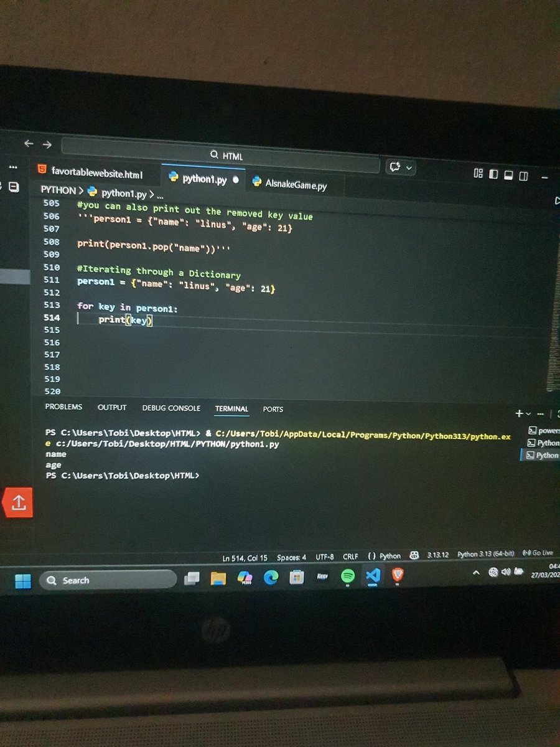
Task: Open Microsoft Store from the taskbar
Action: point(296,578)
